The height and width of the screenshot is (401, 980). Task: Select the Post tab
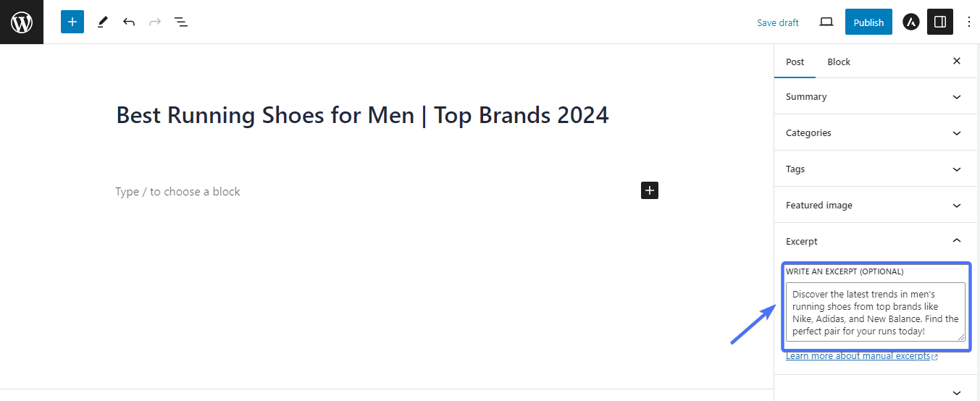pyautogui.click(x=795, y=62)
